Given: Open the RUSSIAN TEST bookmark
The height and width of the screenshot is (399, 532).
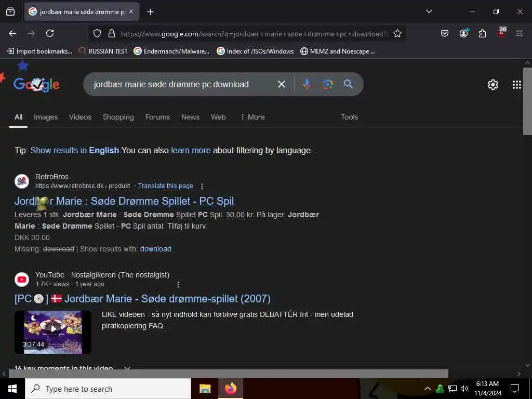Looking at the screenshot, I should pos(103,51).
